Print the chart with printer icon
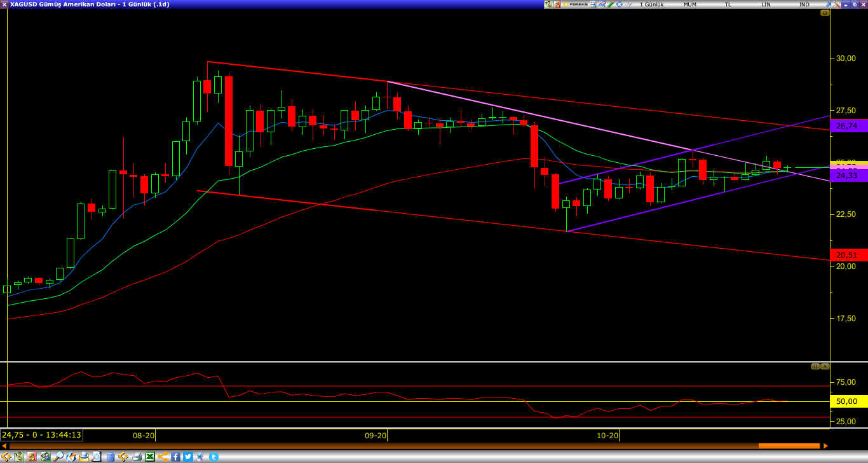Viewport: 868px width, 463px height. coord(137,457)
